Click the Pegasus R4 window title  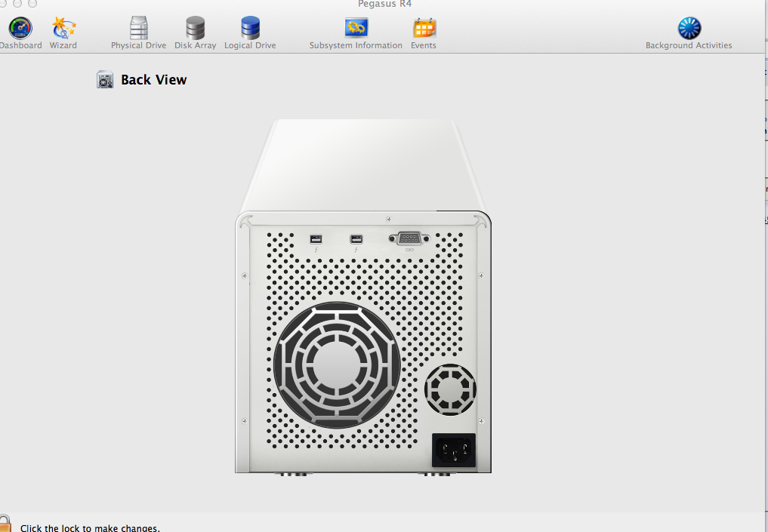point(384,4)
